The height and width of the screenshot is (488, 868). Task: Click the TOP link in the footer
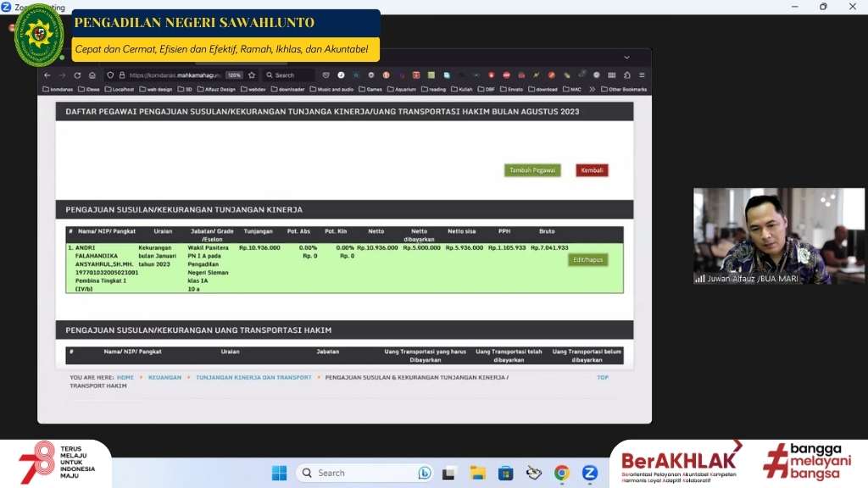(603, 377)
